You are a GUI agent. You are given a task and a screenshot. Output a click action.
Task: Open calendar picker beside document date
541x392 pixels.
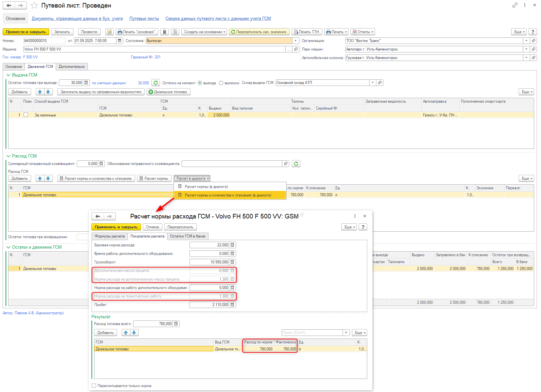point(120,41)
